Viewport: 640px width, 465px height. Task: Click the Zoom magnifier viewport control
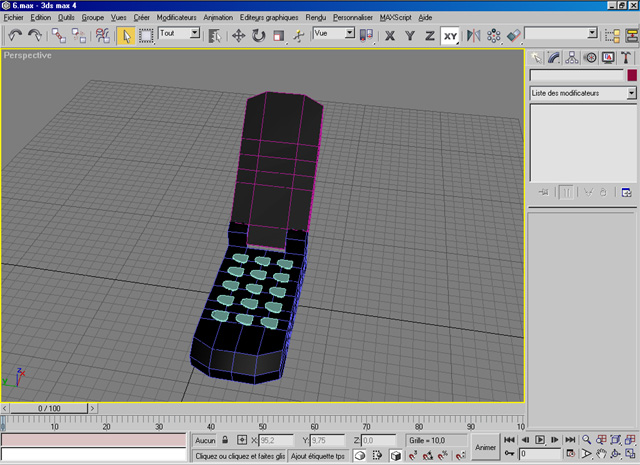(587, 440)
